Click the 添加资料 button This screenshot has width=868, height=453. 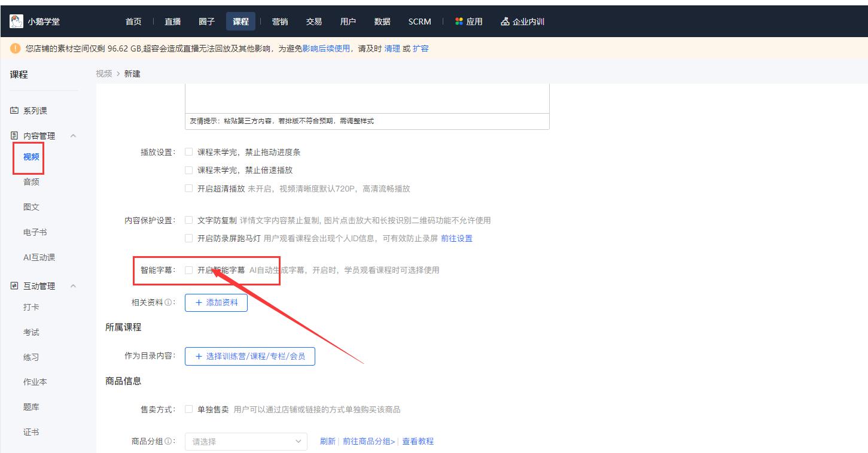click(x=216, y=303)
